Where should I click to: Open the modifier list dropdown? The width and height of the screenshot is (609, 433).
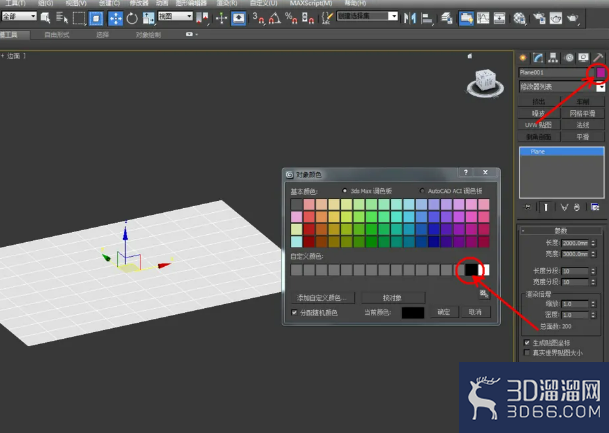point(562,87)
